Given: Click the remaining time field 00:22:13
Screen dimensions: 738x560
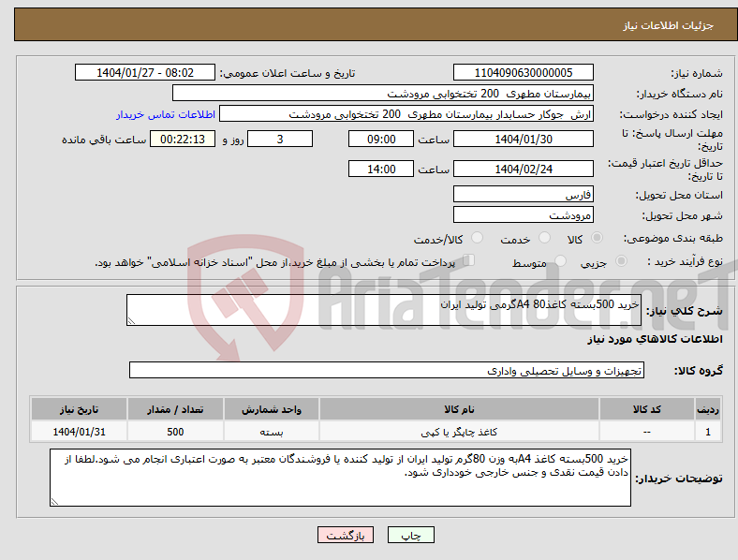Looking at the screenshot, I should click(x=183, y=139).
